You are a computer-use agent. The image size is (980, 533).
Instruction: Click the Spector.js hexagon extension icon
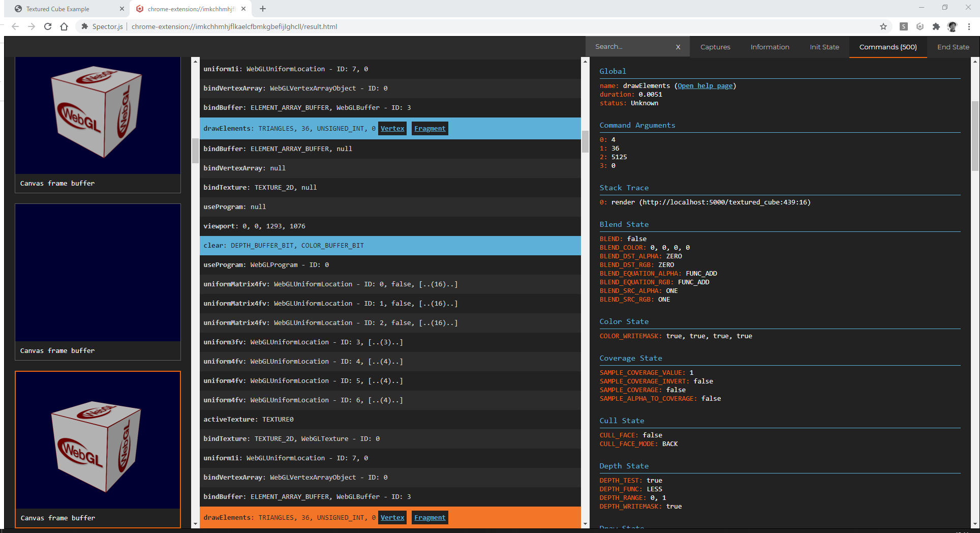pos(920,26)
